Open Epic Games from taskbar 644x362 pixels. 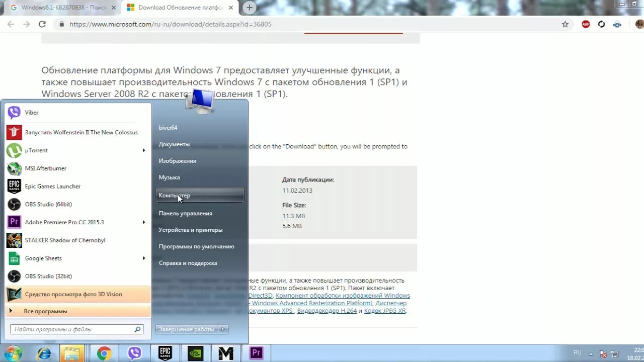165,353
